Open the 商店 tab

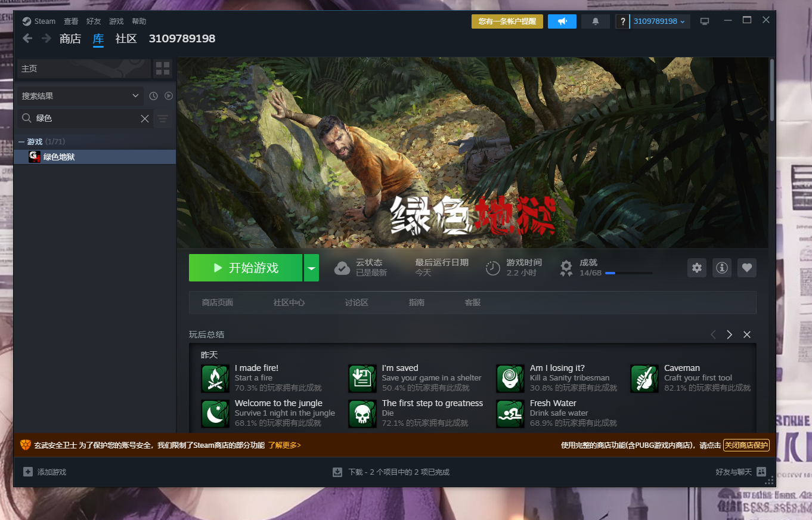click(70, 39)
